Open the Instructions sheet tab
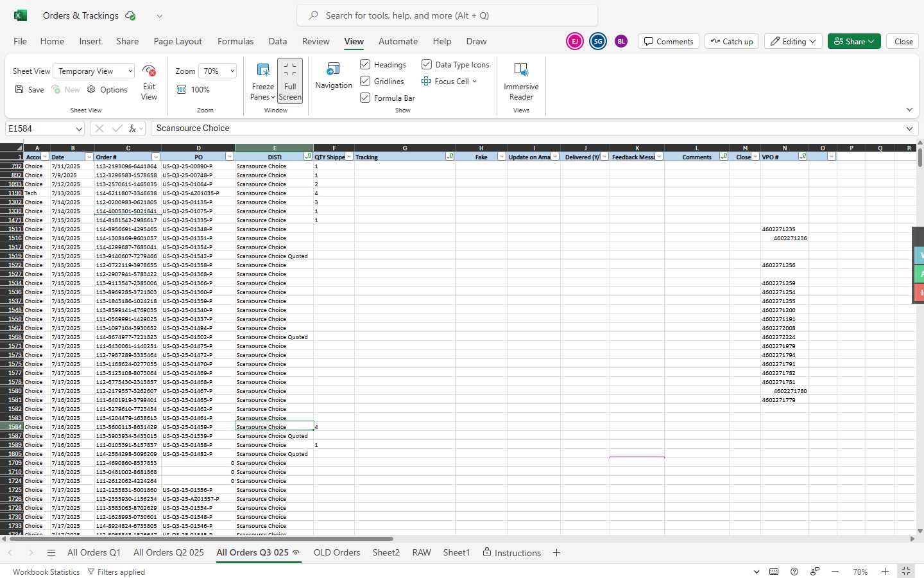 (x=511, y=553)
